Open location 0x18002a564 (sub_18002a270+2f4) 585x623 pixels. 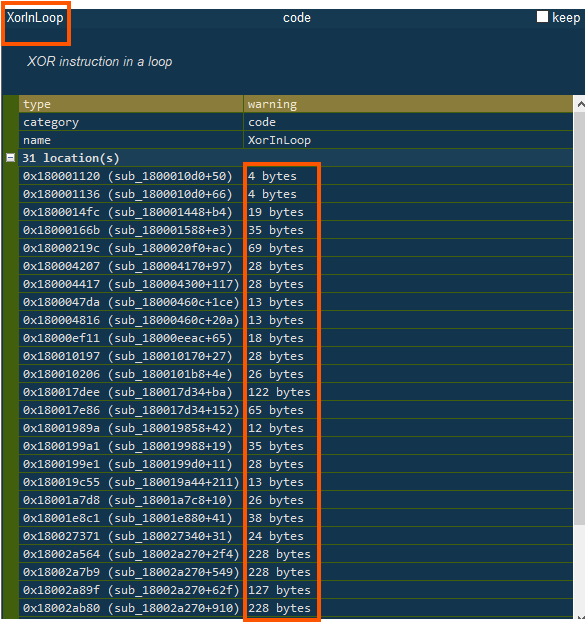click(131, 554)
